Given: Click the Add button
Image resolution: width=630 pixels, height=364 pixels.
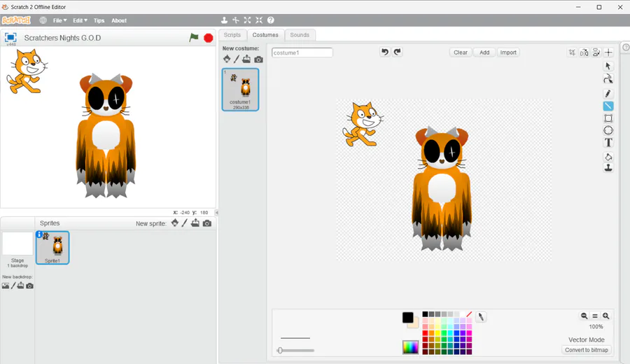Looking at the screenshot, I should [484, 52].
